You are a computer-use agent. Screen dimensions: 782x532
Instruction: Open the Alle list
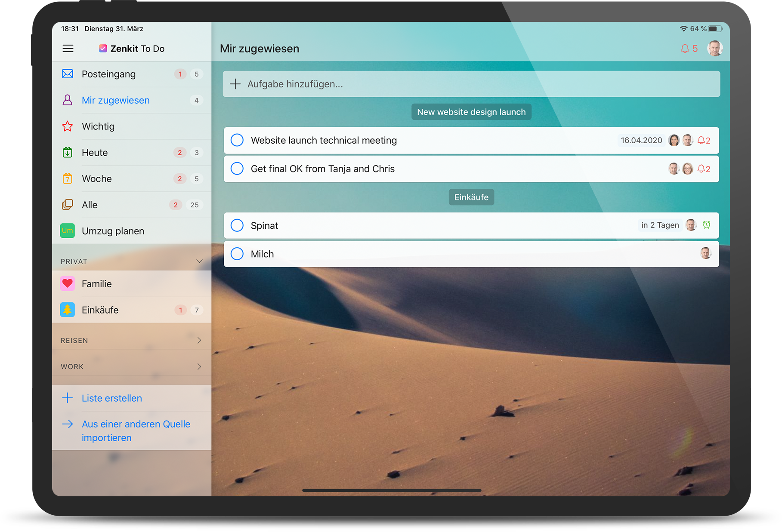click(x=132, y=205)
